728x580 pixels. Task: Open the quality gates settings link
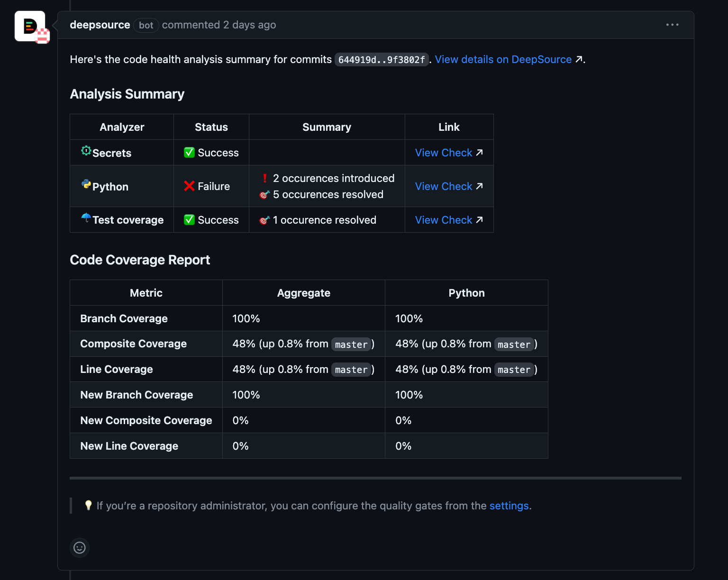click(x=509, y=506)
